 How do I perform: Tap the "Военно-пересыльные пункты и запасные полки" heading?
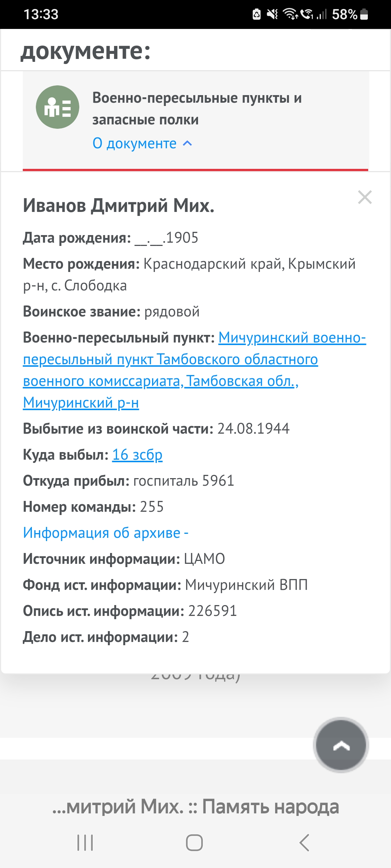coord(197,109)
